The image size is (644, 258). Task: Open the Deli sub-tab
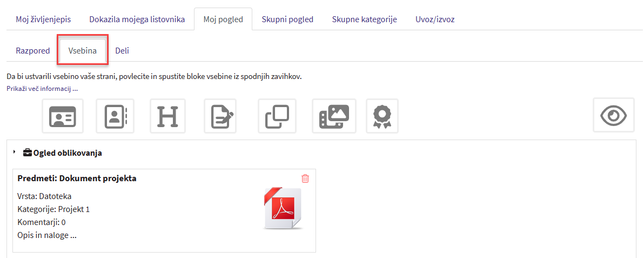122,51
